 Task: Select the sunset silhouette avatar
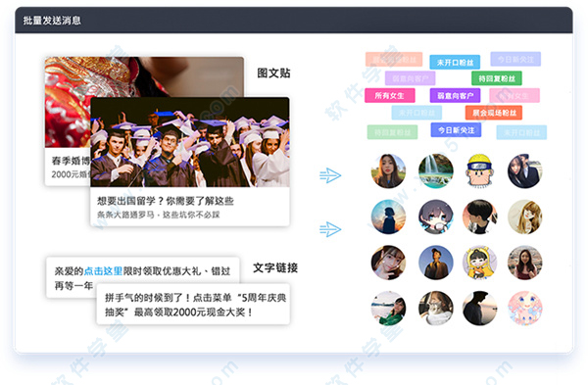click(x=388, y=217)
